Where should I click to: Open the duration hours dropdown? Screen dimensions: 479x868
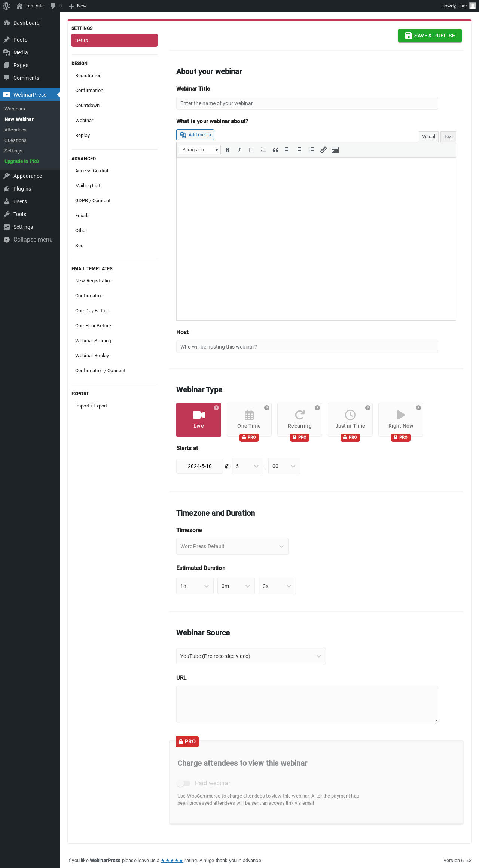click(195, 586)
